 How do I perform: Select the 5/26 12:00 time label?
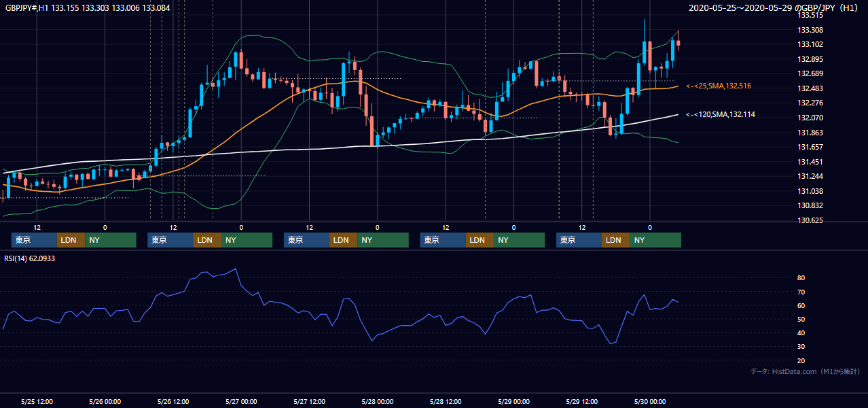coord(173,401)
